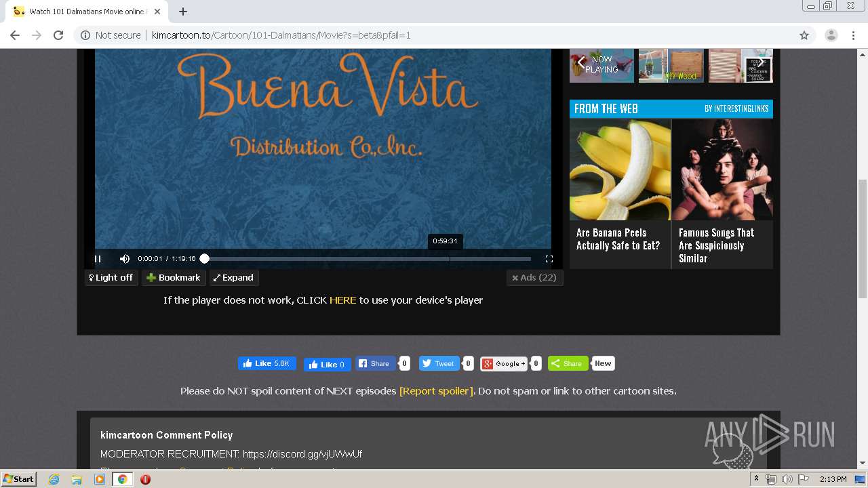Open a new browser tab
Viewport: 868px width, 488px height.
183,12
